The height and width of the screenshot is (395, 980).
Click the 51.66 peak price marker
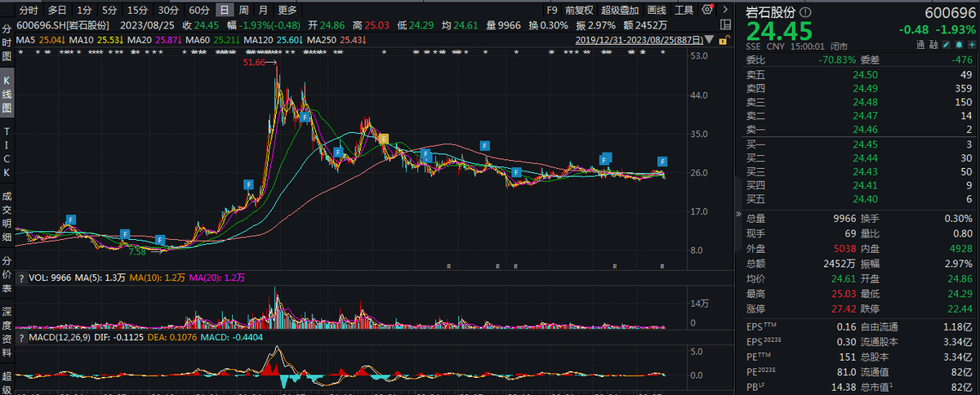(x=256, y=62)
